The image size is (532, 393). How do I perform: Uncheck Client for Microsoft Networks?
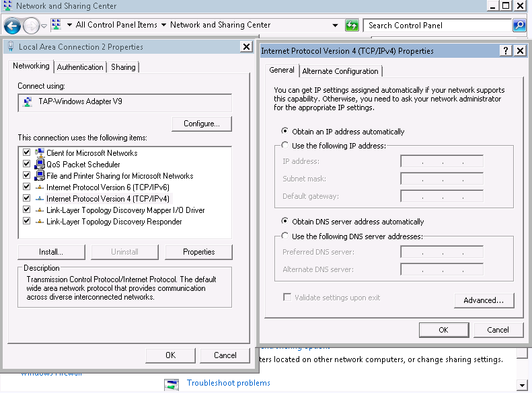(26, 152)
